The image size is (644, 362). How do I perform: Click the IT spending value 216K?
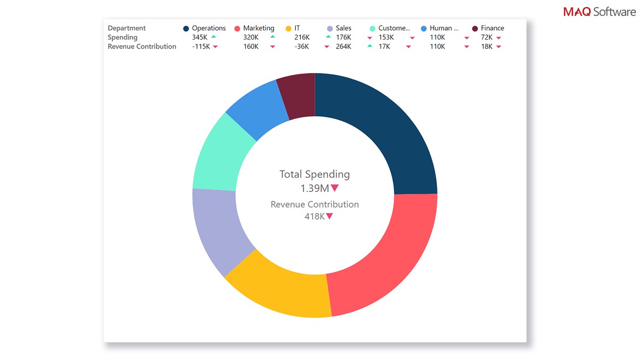click(302, 37)
